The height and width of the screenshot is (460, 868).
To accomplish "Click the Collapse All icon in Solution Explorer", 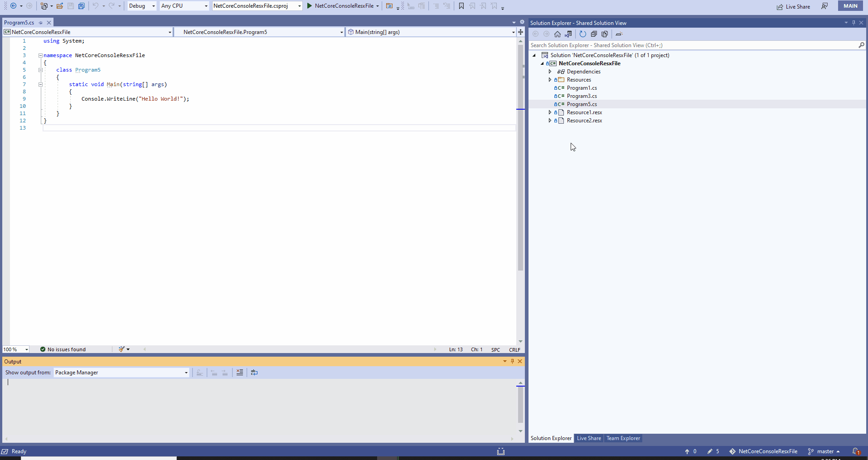I will [593, 34].
